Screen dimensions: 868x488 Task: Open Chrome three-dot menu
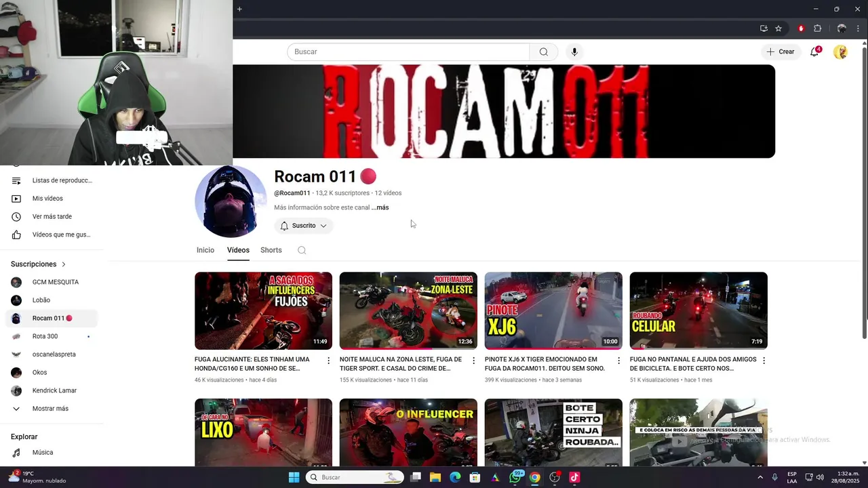point(858,28)
